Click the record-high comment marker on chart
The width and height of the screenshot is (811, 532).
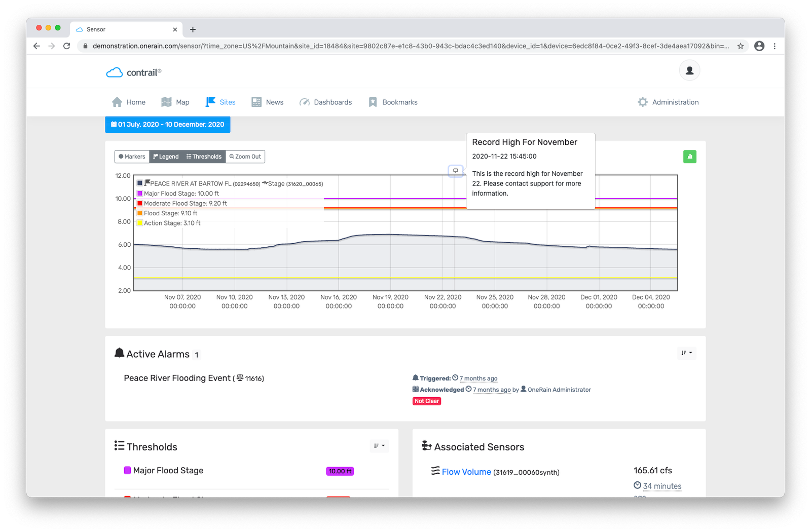pos(455,171)
